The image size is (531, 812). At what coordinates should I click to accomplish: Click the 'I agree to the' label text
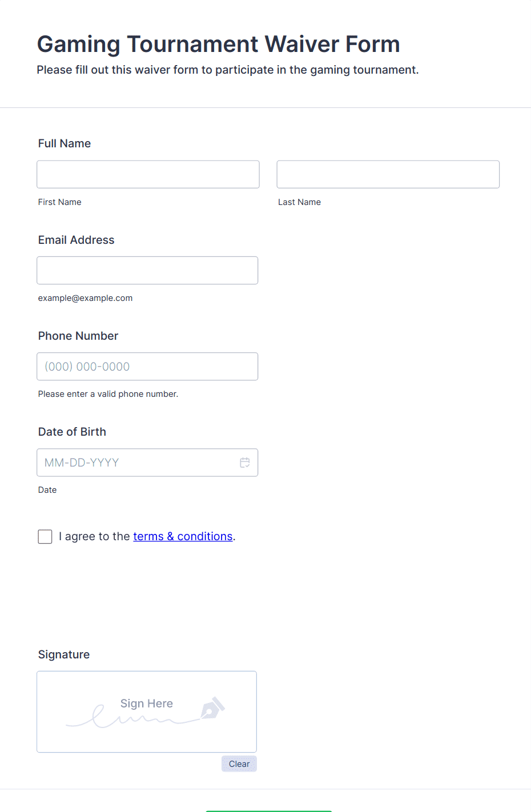click(x=94, y=537)
